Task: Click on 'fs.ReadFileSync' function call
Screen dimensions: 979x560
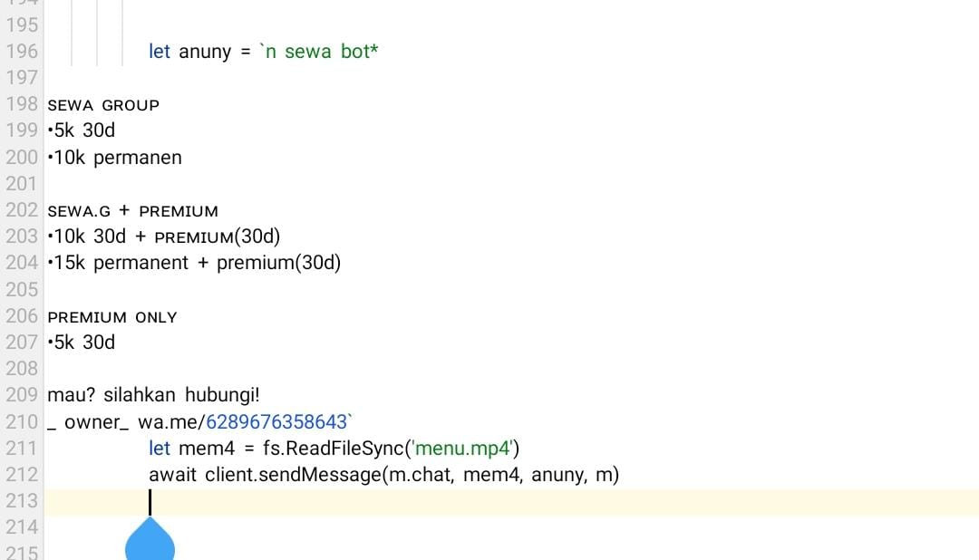Action: click(334, 449)
